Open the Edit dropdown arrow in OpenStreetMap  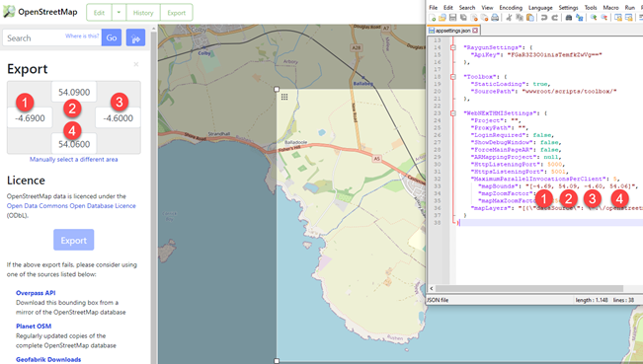[119, 12]
